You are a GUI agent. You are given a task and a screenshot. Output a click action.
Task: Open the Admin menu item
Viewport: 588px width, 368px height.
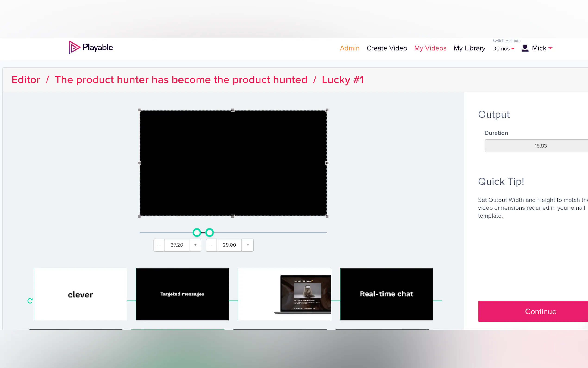(x=349, y=48)
